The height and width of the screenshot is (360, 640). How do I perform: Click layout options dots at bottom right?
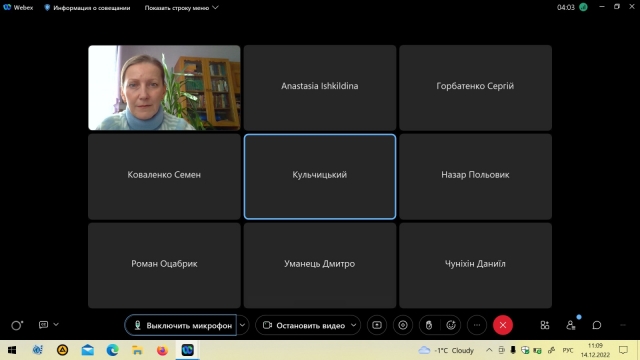click(623, 325)
